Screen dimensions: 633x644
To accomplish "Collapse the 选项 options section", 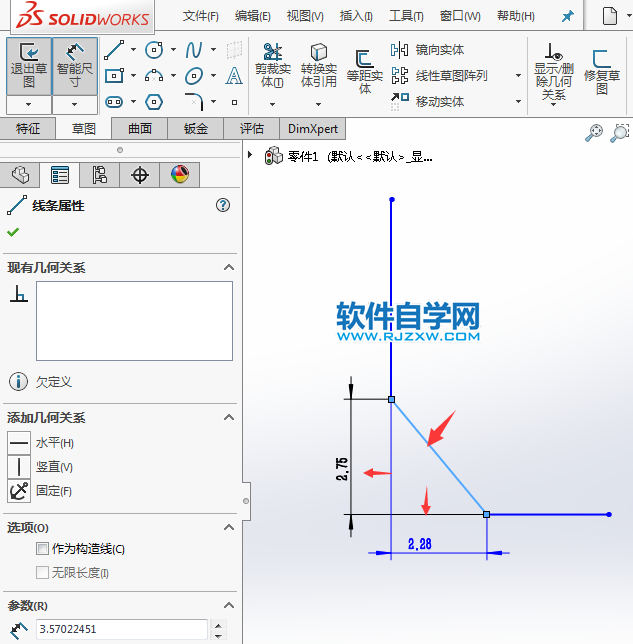I will tap(229, 526).
